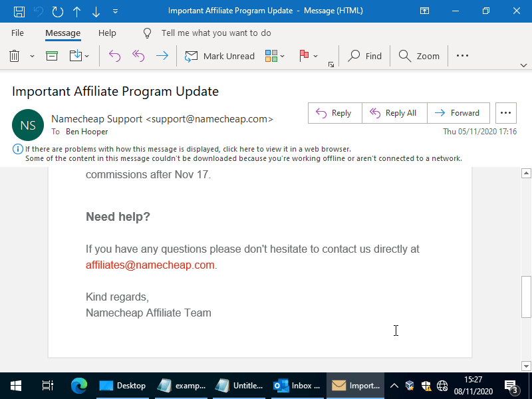Click sender Namecheap Support address
The height and width of the screenshot is (399, 532).
162,119
